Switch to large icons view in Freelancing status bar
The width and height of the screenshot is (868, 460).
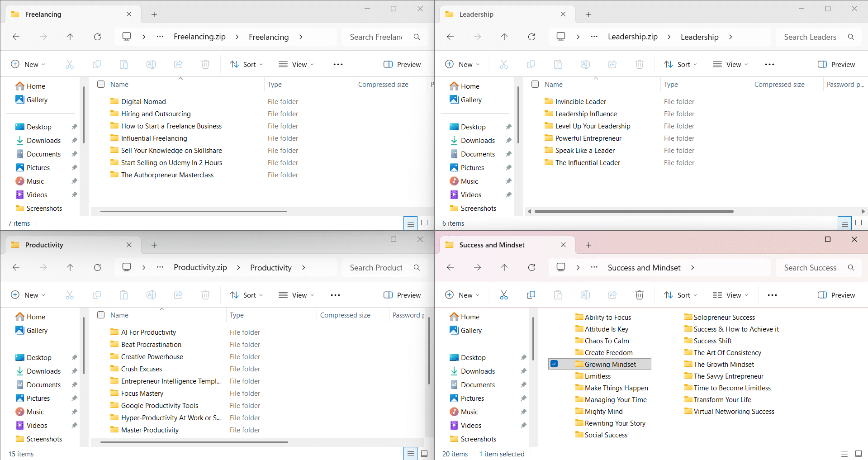point(424,223)
